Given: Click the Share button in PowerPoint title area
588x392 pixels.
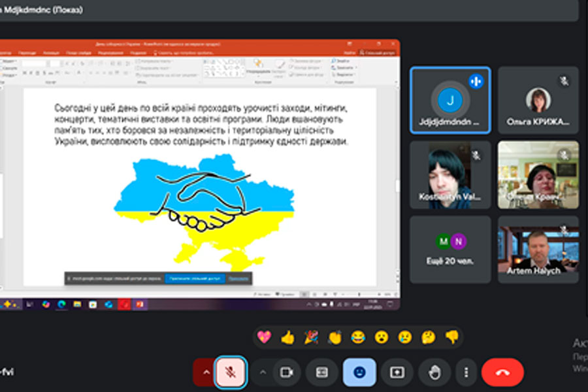Looking at the screenshot, I should 377,53.
